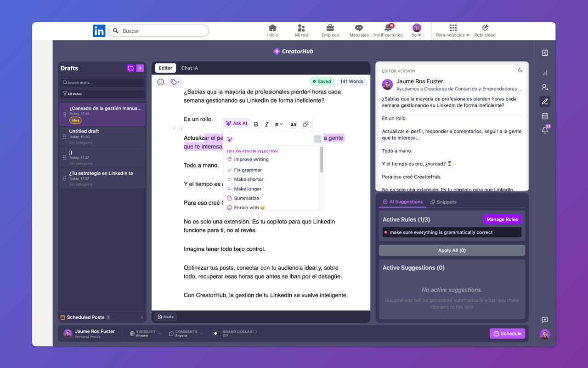The height and width of the screenshot is (368, 588).
Task: Open the calendar icon in the right sidebar
Action: [544, 115]
